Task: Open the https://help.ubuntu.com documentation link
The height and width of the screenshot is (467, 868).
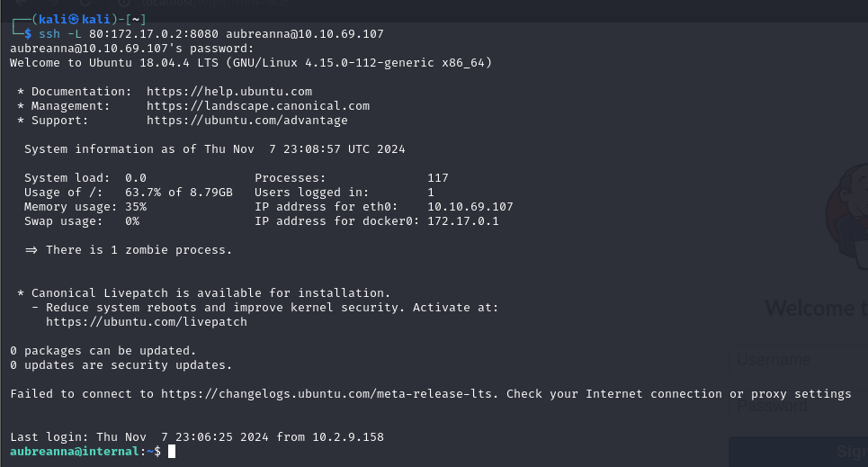Action: pyautogui.click(x=229, y=92)
